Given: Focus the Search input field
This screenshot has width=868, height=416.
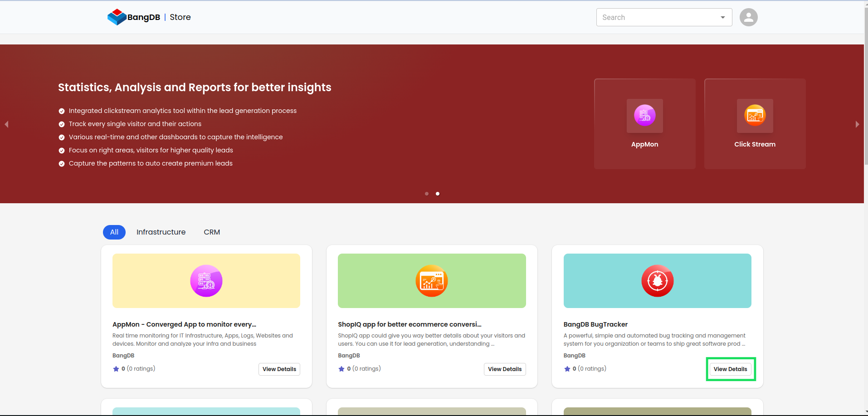Looking at the screenshot, I should click(664, 17).
